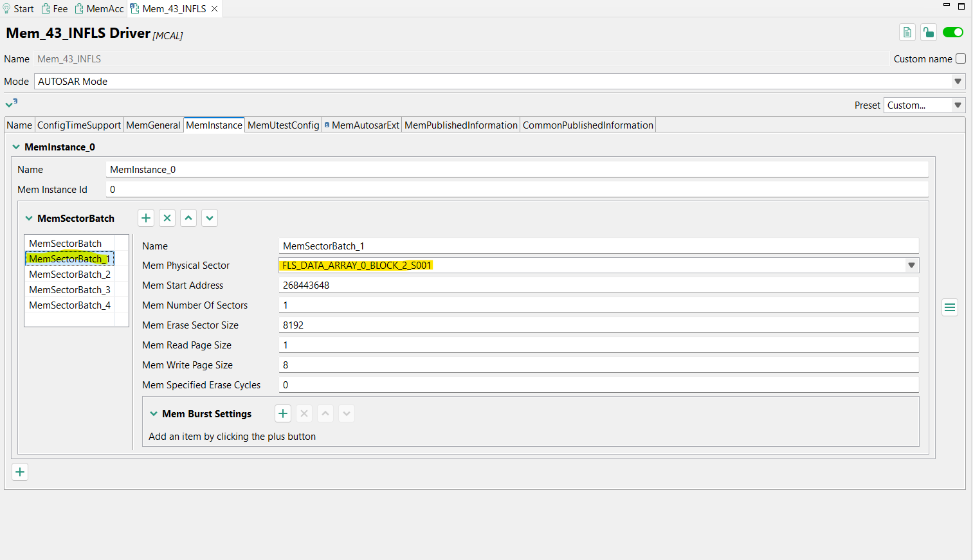Open the Mem Physical Sector dropdown
Viewport: 973px width, 560px height.
click(911, 266)
